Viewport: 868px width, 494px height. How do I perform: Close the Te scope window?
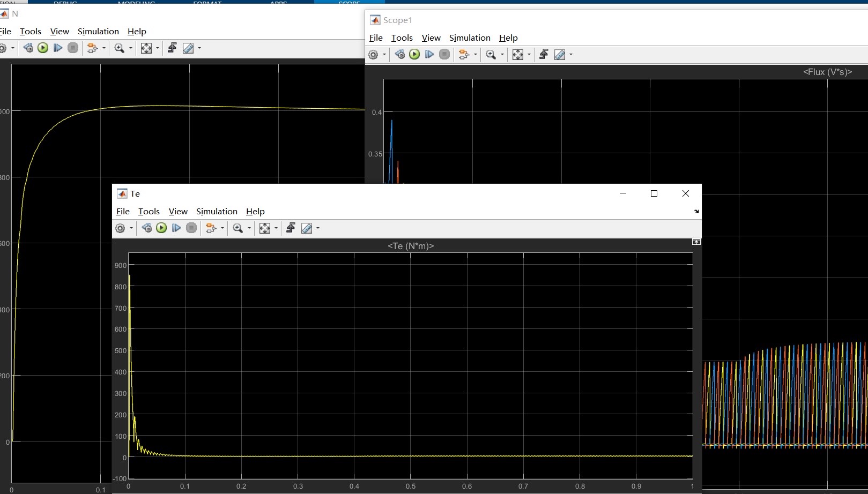pyautogui.click(x=685, y=193)
